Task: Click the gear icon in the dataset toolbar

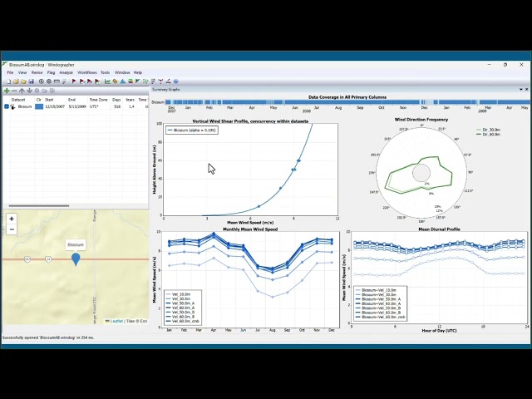Action: pyautogui.click(x=37, y=91)
